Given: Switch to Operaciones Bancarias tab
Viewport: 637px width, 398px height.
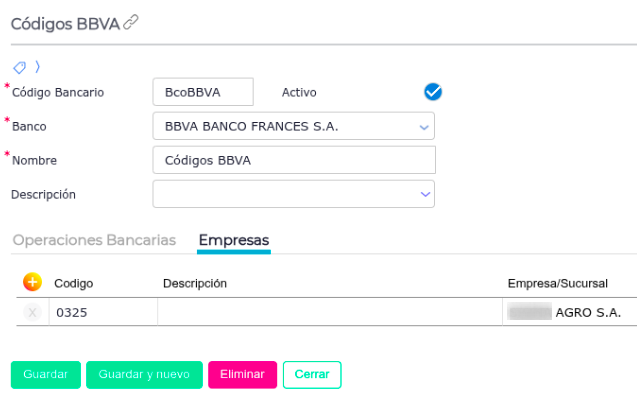Looking at the screenshot, I should pos(94,240).
